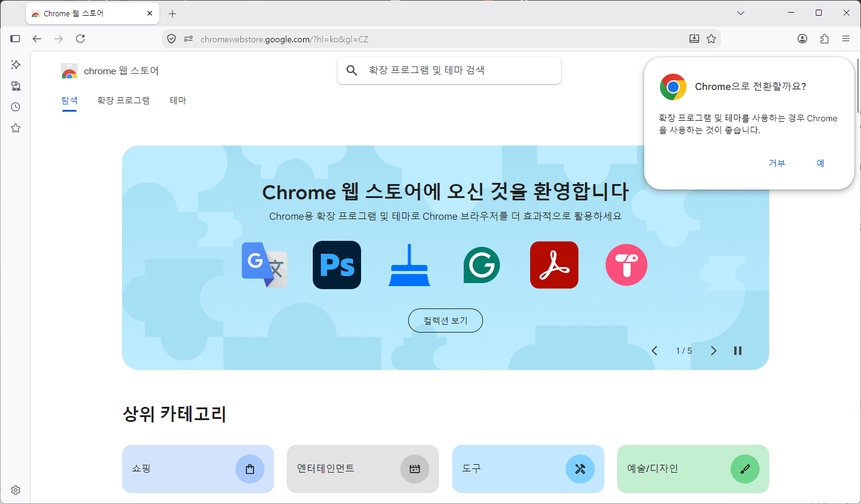Open site permissions icon in address bar
This screenshot has height=504, width=861.
(188, 39)
